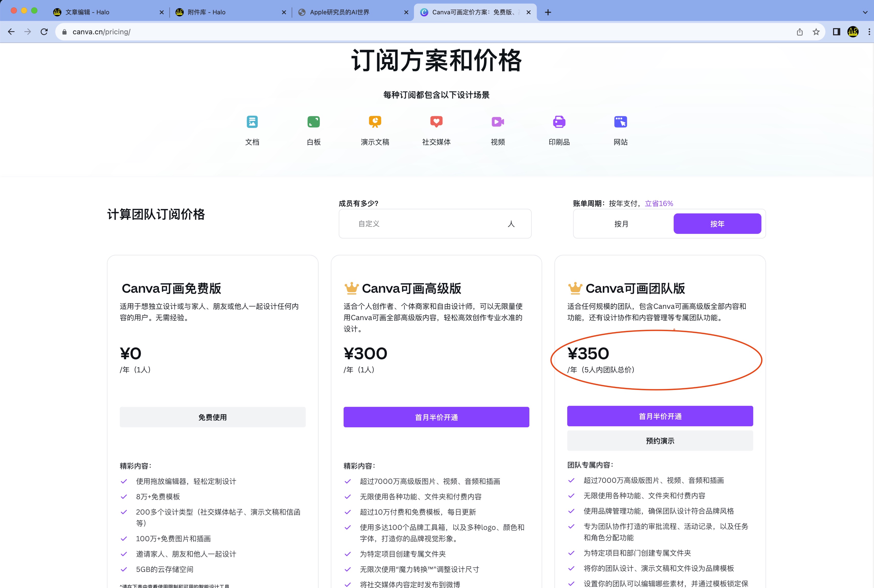
Task: Click 首月半价开通 under Canva可画高级版
Action: (436, 417)
